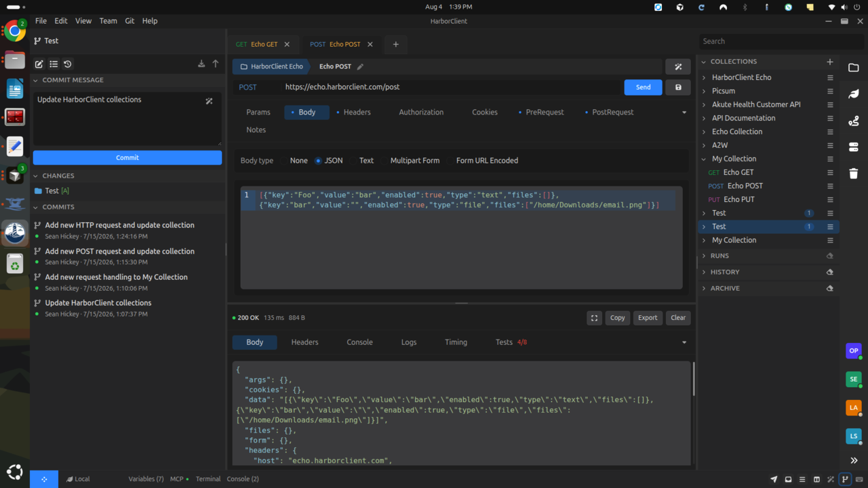The height and width of the screenshot is (488, 868).
Task: Click the Commit button
Action: (x=127, y=157)
